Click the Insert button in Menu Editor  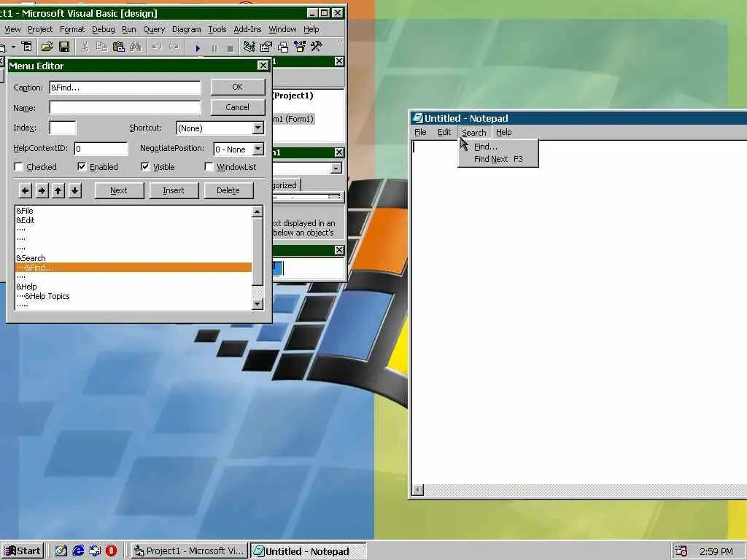174,190
